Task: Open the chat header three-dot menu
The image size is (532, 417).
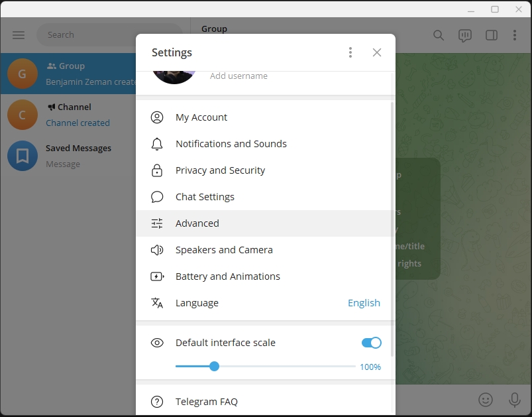Action: point(515,35)
